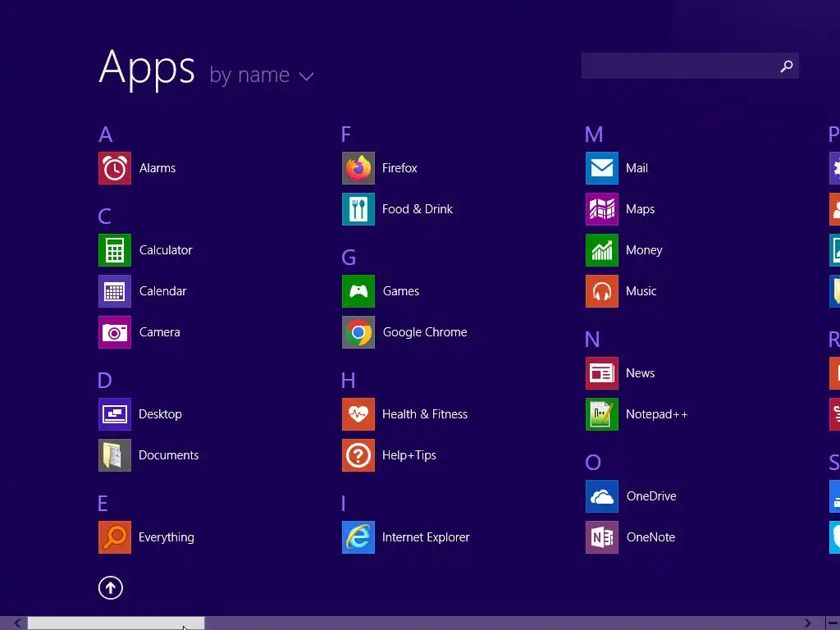Click the 'Calculator' label text
Screen dimensions: 840x630
click(x=166, y=250)
